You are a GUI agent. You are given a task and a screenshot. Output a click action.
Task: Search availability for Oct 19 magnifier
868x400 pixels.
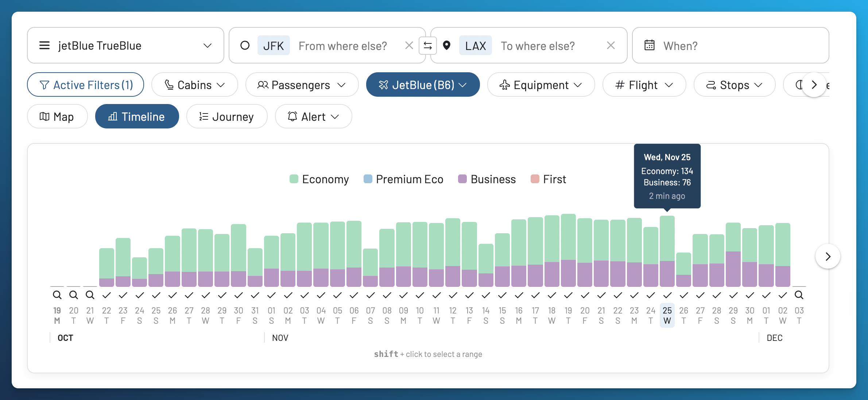tap(57, 295)
